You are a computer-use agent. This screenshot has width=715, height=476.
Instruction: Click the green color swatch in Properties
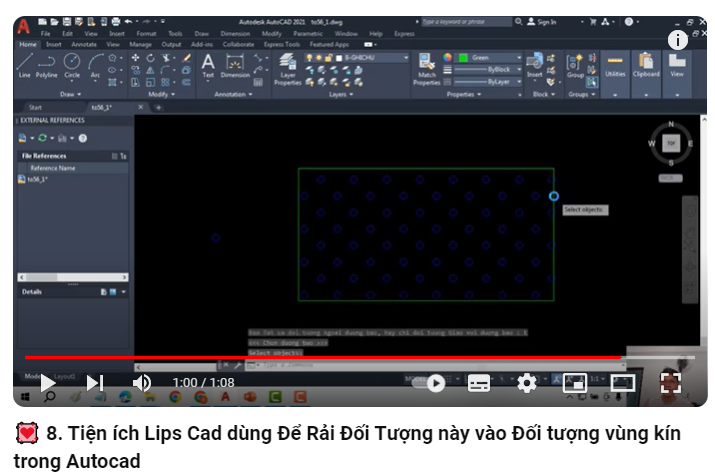pyautogui.click(x=463, y=58)
